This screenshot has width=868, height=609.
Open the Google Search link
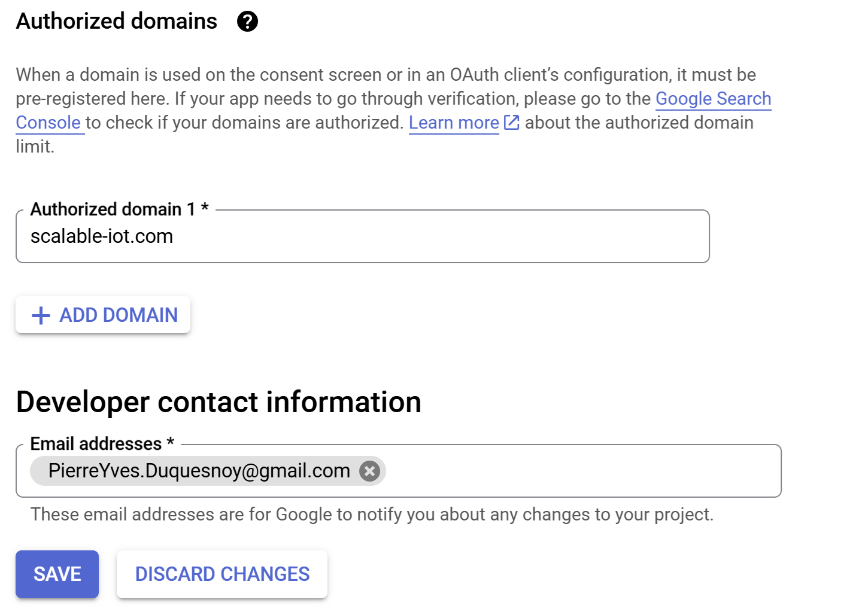[713, 99]
